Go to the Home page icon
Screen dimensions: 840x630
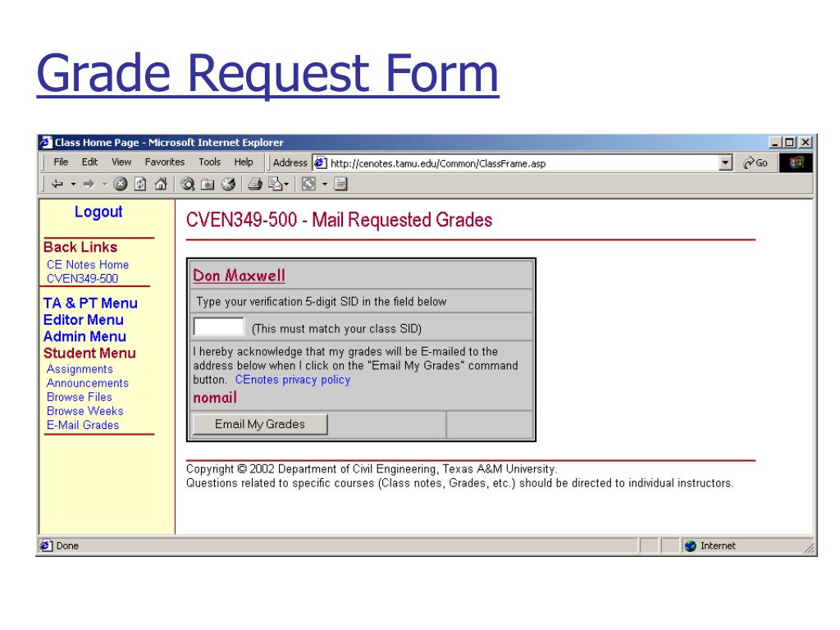click(160, 185)
